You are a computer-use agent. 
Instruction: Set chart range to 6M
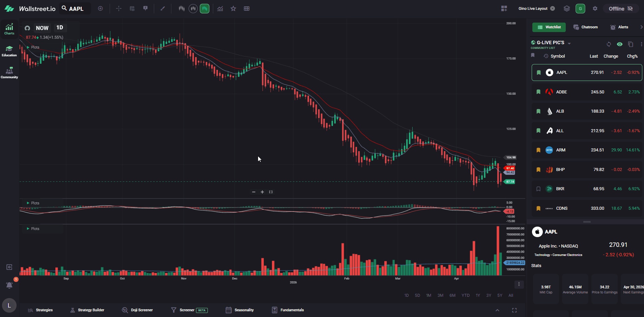[x=452, y=295]
